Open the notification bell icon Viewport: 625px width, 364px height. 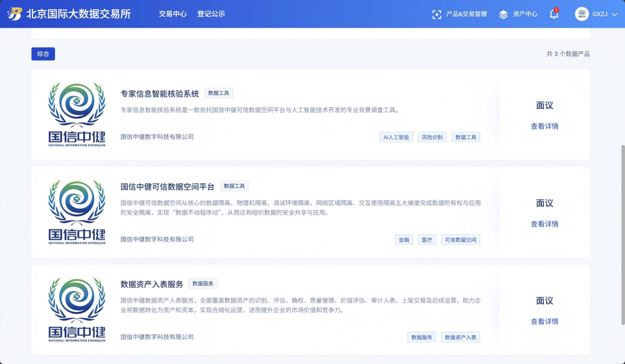[x=554, y=14]
